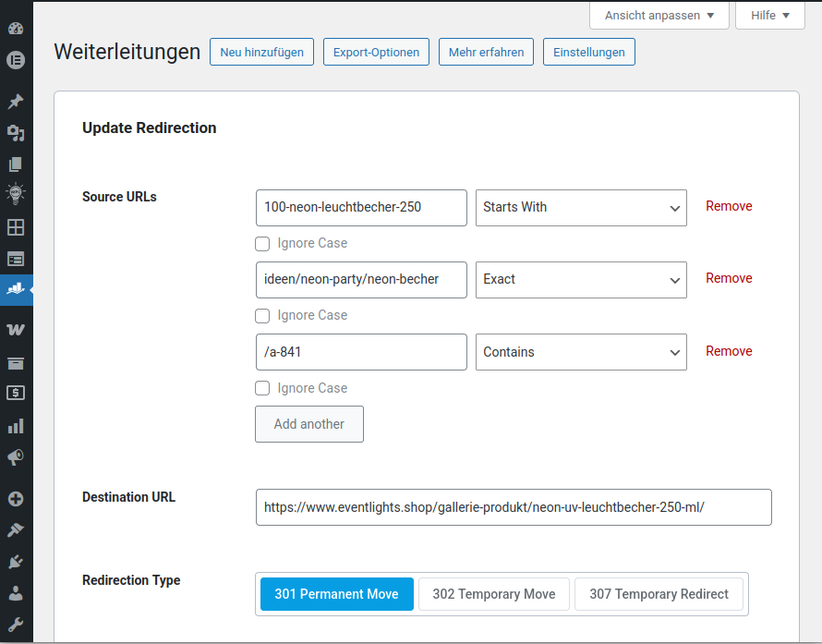Open the Starts With match type dropdown
Viewport: 822px width, 644px height.
(581, 208)
